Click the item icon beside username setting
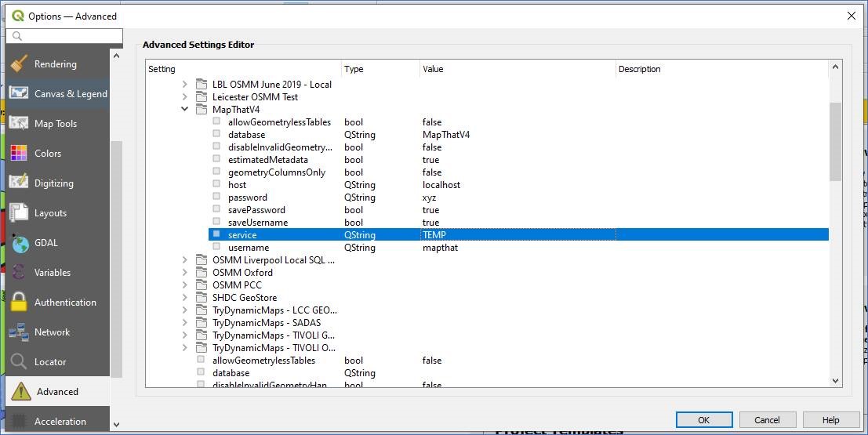 click(216, 247)
